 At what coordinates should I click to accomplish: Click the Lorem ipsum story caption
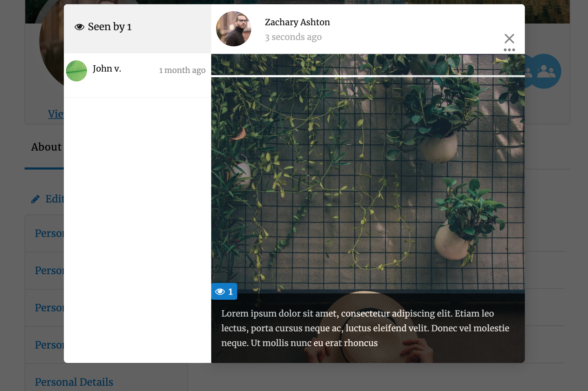pos(365,328)
